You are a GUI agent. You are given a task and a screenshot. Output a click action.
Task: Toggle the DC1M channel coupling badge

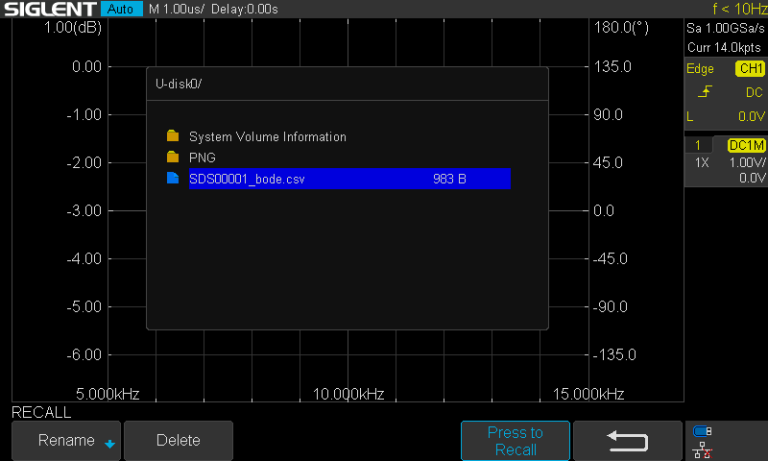click(x=746, y=145)
